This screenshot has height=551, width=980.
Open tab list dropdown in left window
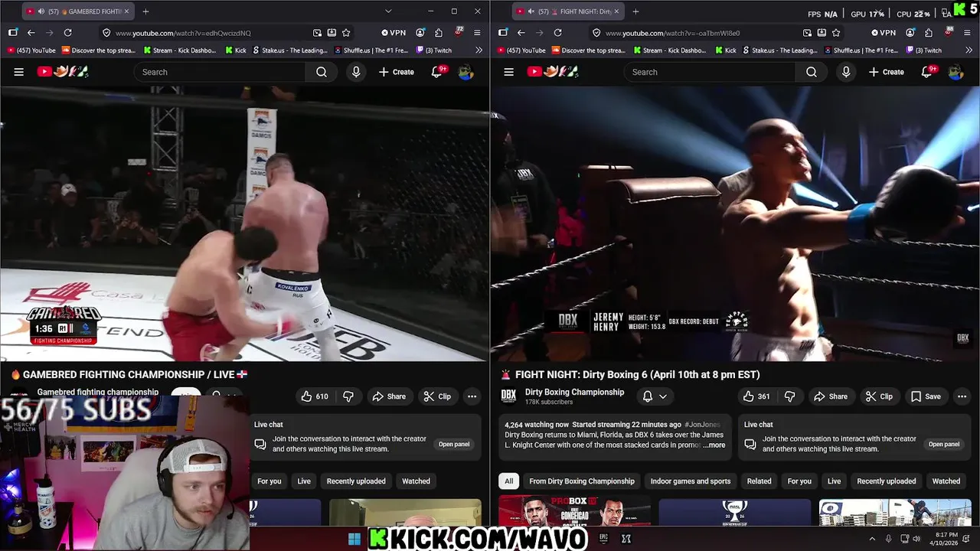[388, 11]
